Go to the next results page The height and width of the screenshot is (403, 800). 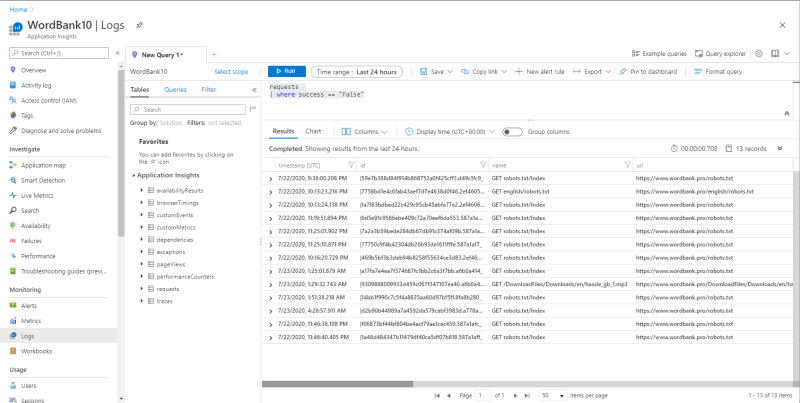(x=515, y=395)
